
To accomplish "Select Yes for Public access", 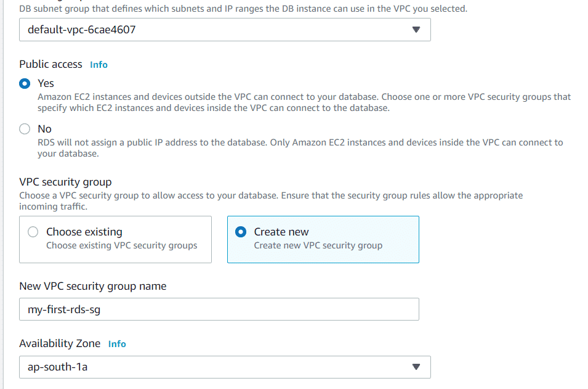I will (25, 83).
